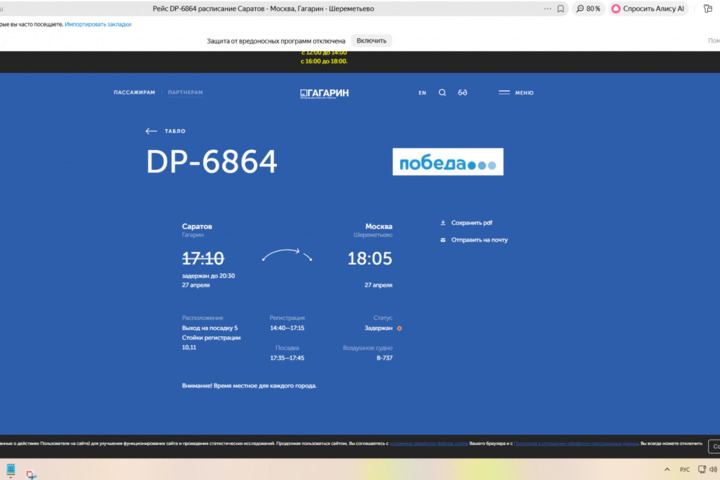Click Включить protection button
Viewport: 720px width, 480px height.
371,41
